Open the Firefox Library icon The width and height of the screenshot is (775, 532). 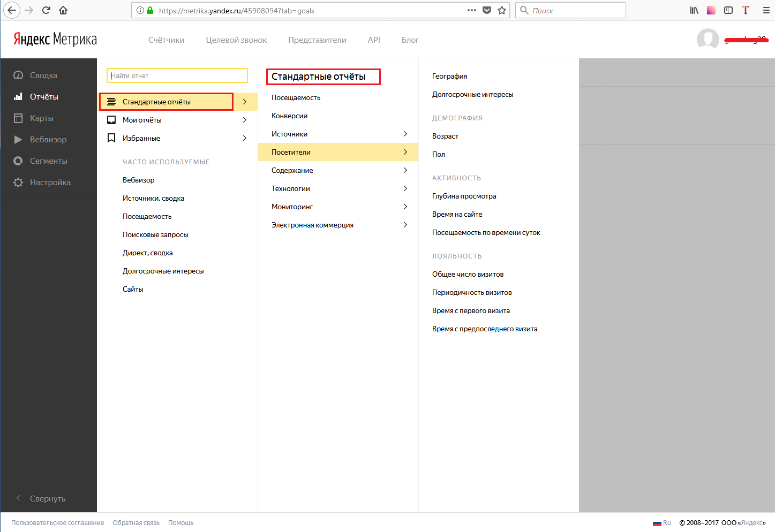(694, 10)
